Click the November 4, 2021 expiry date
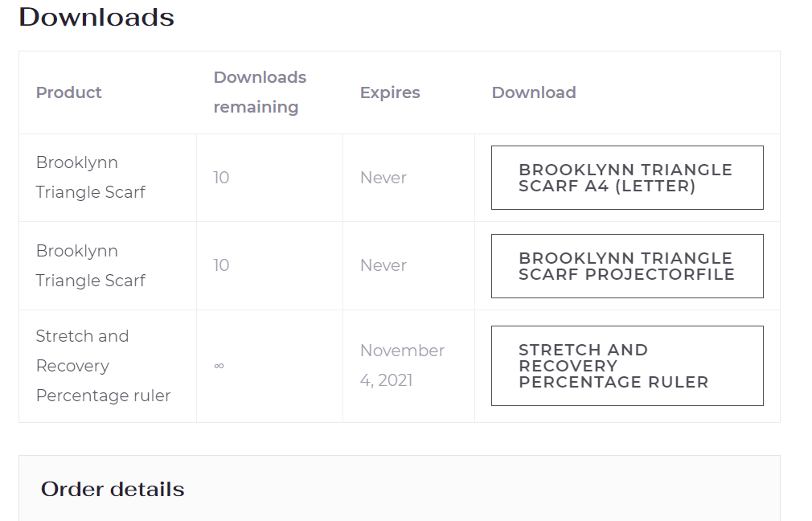 (402, 365)
